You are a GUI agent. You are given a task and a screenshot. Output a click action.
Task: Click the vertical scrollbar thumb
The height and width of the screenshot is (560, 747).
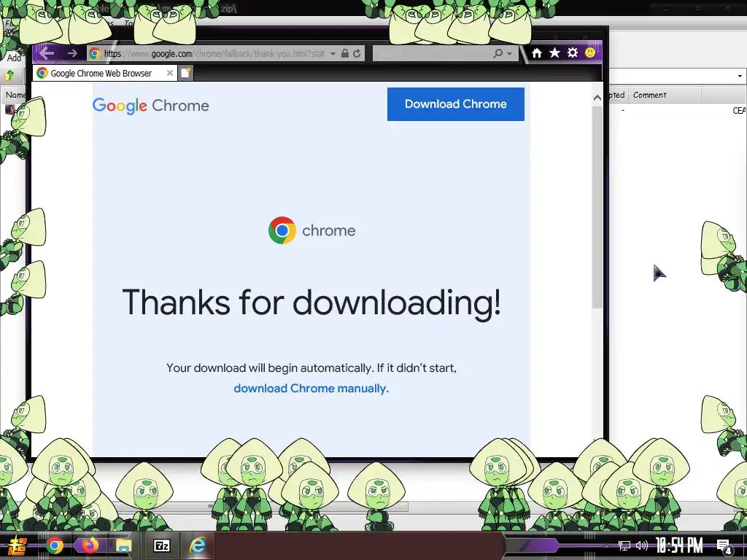tap(597, 207)
